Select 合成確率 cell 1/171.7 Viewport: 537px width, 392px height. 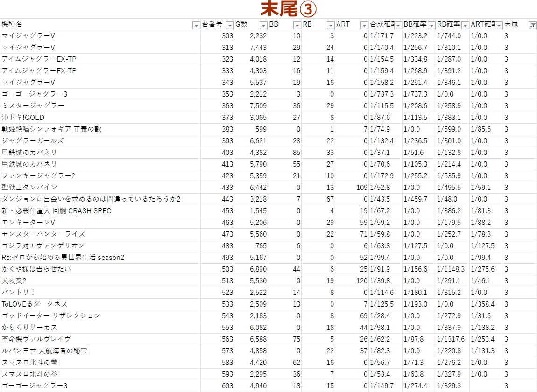point(385,36)
